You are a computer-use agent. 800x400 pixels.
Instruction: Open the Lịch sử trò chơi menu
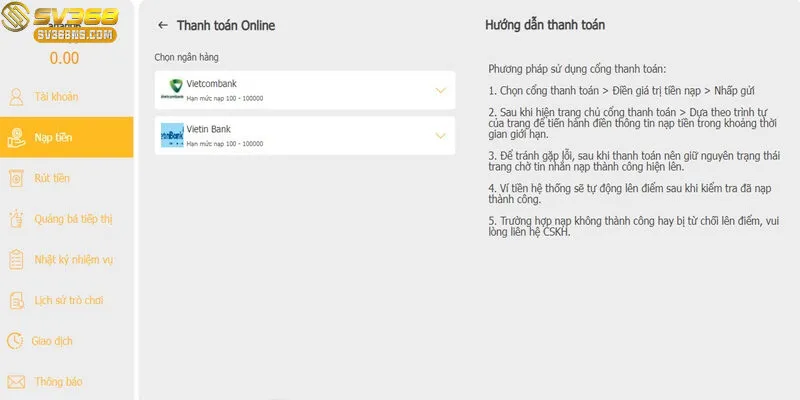tap(68, 300)
